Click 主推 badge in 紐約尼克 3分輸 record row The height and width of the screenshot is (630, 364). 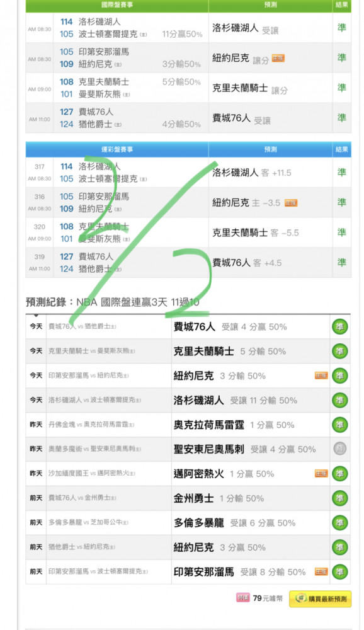(x=321, y=375)
